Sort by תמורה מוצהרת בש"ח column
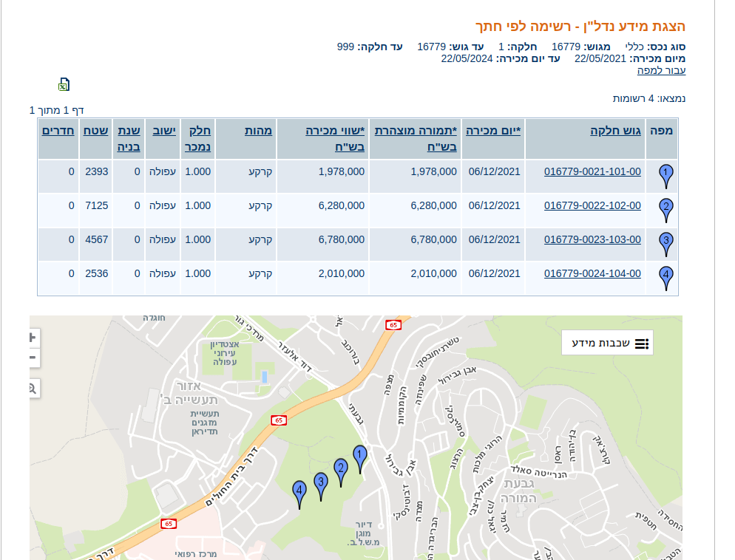Image resolution: width=735 pixels, height=560 pixels. pos(416,139)
